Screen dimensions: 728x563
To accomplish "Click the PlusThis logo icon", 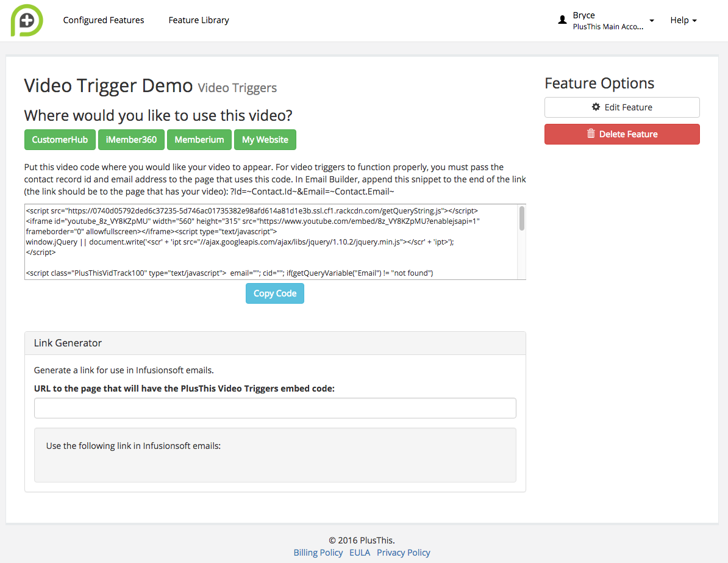I will click(x=27, y=21).
